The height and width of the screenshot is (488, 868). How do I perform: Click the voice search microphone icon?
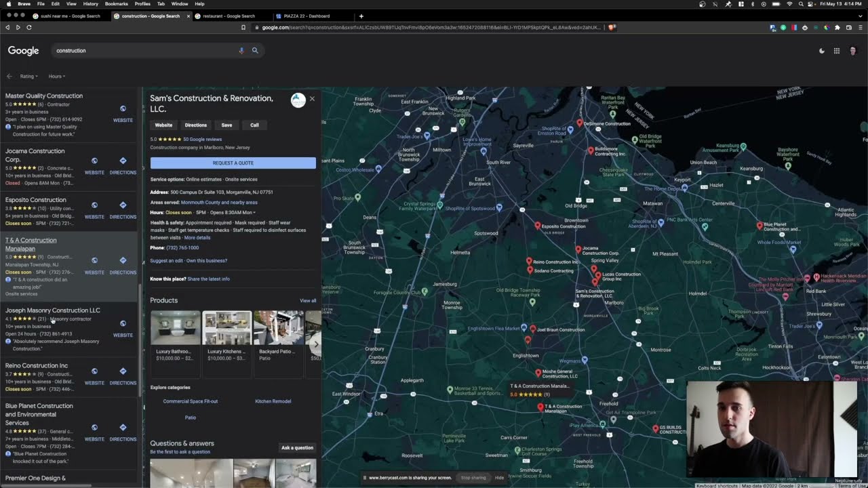click(241, 50)
